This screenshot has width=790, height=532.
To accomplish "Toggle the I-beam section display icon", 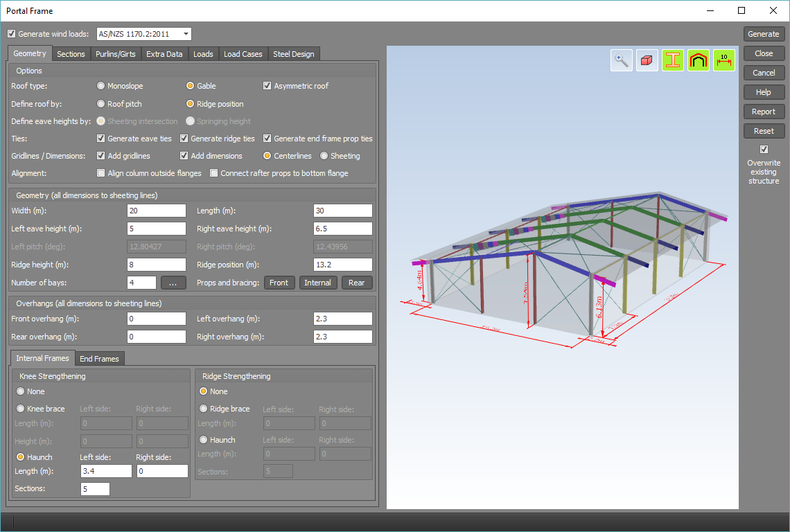I will pyautogui.click(x=673, y=60).
